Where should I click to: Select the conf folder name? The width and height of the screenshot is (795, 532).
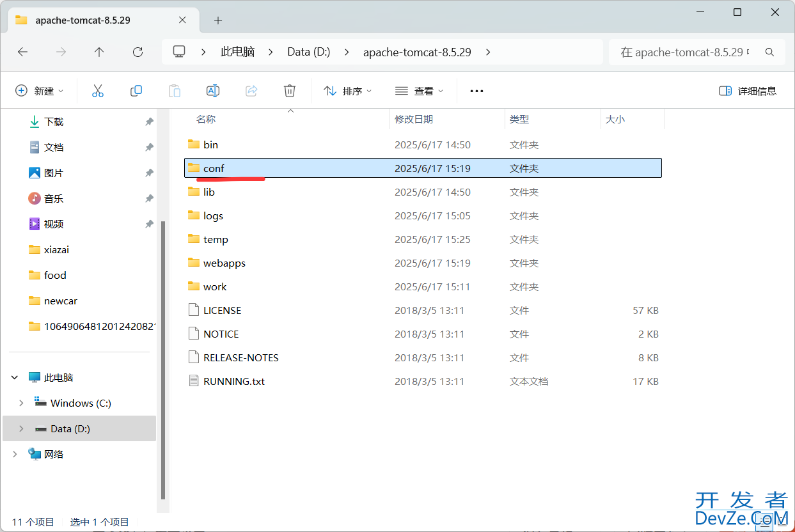tap(214, 168)
